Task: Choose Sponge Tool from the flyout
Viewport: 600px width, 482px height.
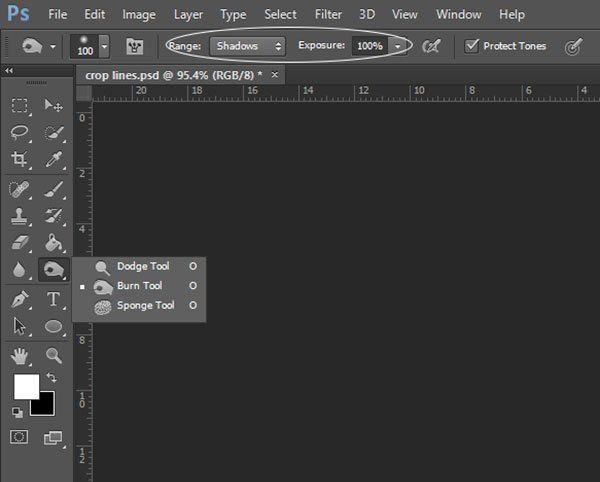Action: [139, 305]
